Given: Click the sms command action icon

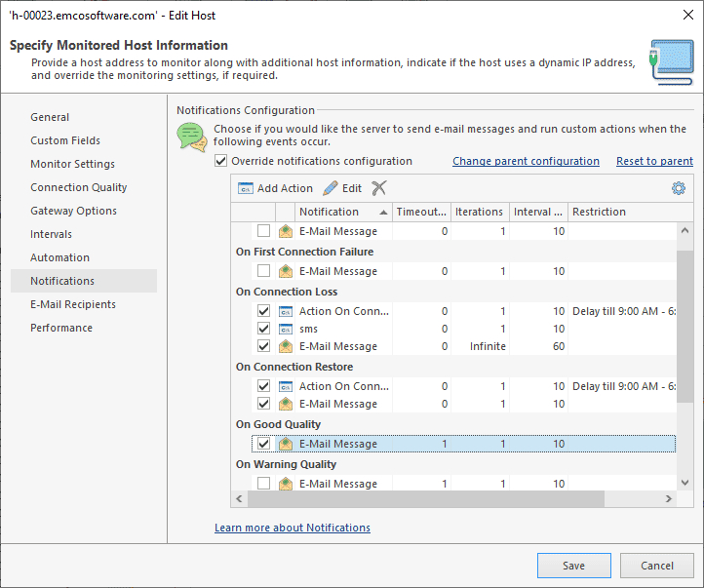Looking at the screenshot, I should click(286, 329).
